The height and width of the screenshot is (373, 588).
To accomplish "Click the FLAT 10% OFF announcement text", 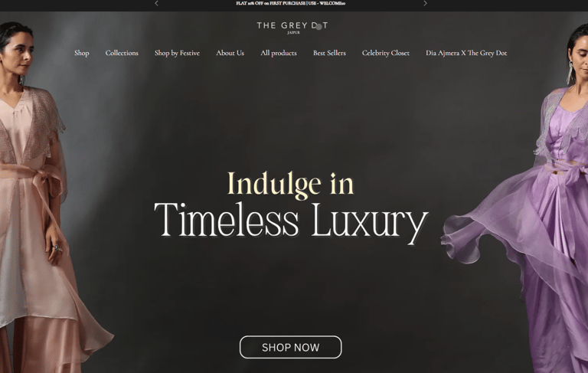I will click(x=291, y=3).
